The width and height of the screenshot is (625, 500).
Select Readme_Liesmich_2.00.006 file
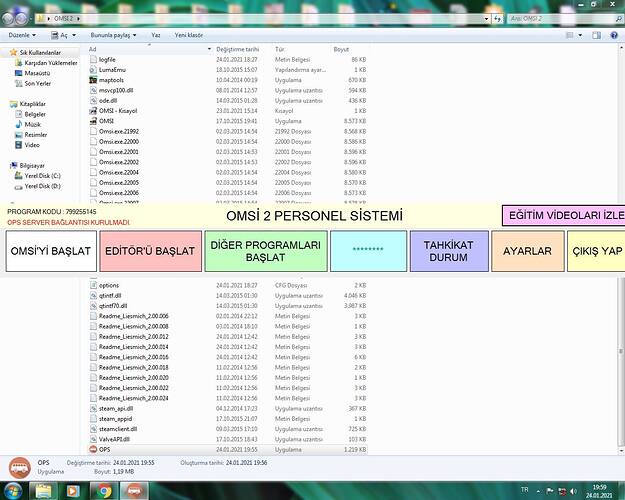(x=134, y=316)
